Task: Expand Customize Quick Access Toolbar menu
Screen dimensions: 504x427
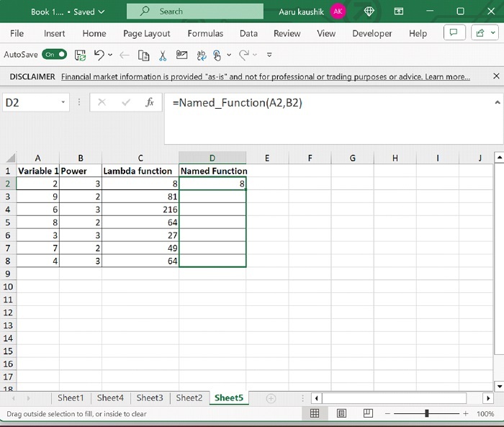Action: (x=269, y=55)
